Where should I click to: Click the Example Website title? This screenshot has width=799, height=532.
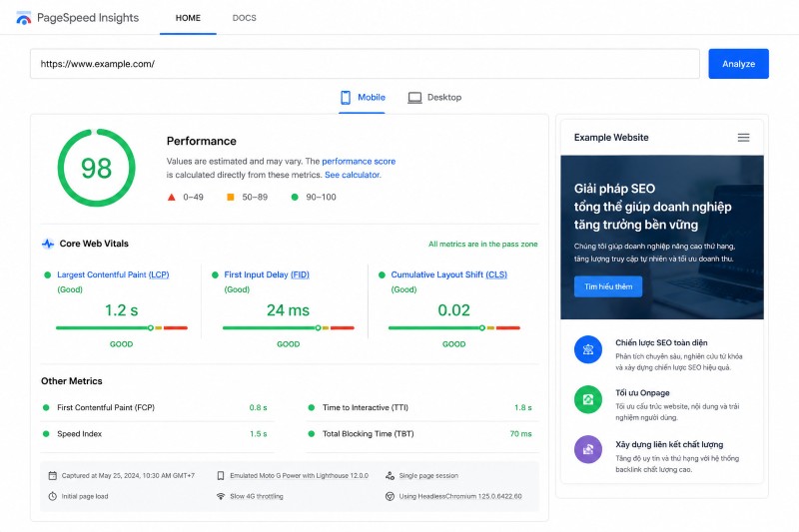(x=611, y=138)
